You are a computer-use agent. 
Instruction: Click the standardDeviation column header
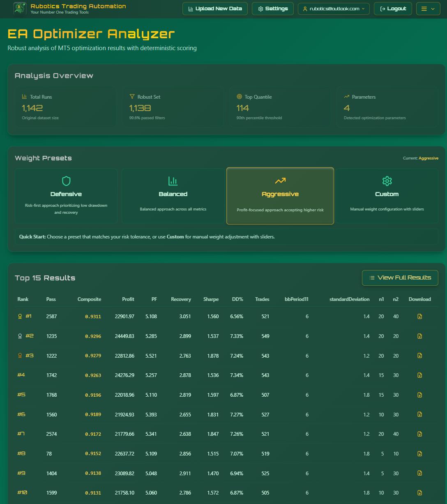coord(349,299)
